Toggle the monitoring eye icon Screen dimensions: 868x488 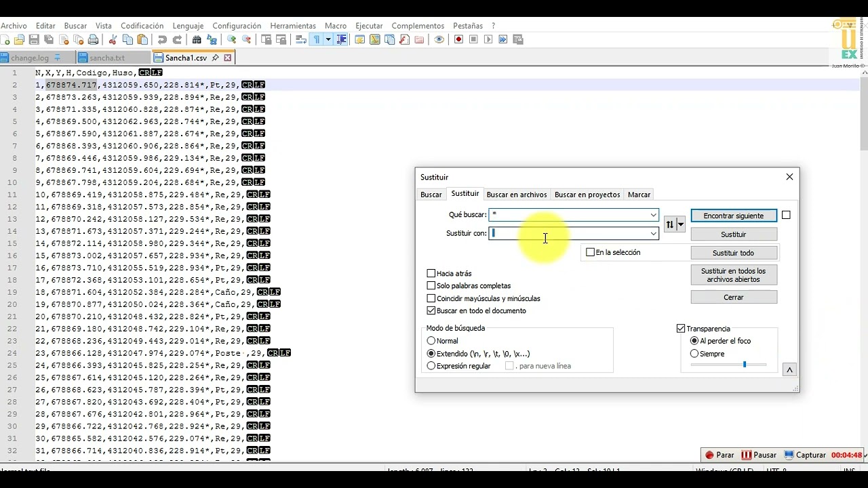click(x=439, y=39)
